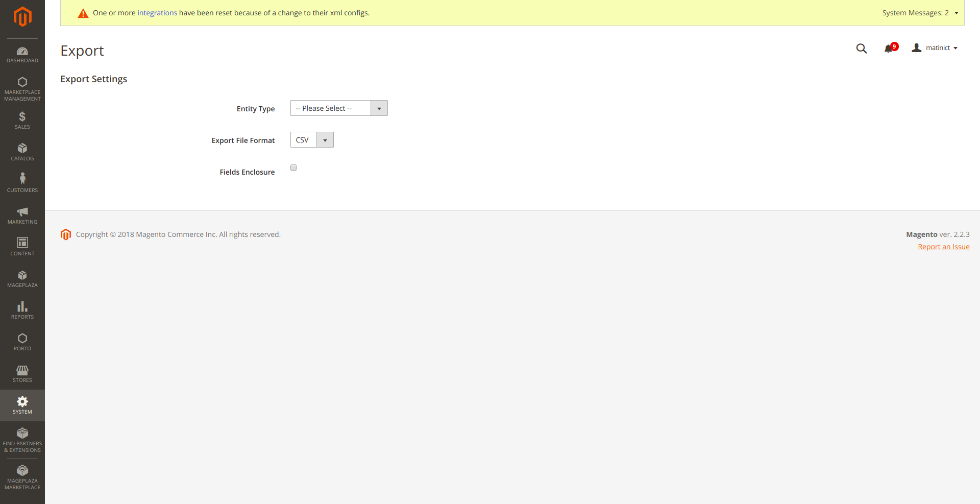Select System in the sidebar menu
This screenshot has width=980, height=504.
22,405
